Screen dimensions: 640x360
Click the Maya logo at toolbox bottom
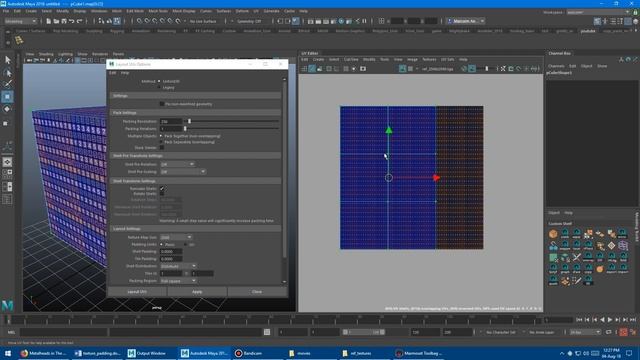(x=7, y=305)
